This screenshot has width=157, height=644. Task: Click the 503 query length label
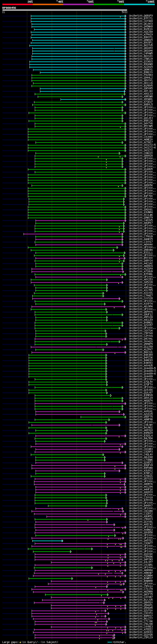(x=124, y=12)
